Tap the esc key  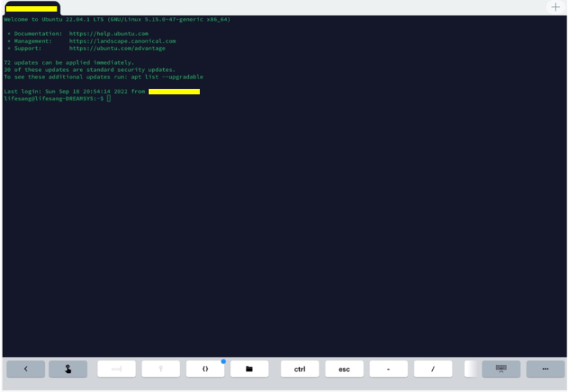344,369
